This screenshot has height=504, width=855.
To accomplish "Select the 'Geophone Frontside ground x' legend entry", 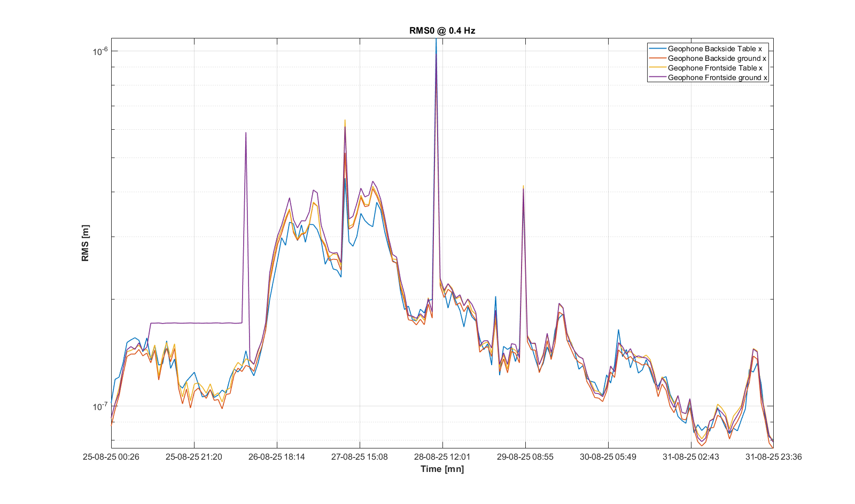I will pyautogui.click(x=717, y=77).
